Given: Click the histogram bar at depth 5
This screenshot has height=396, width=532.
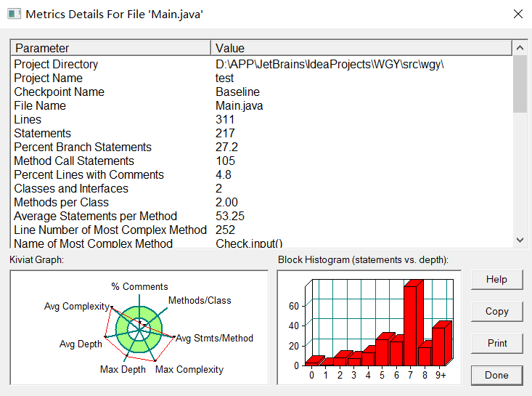Looking at the screenshot, I should (382, 352).
